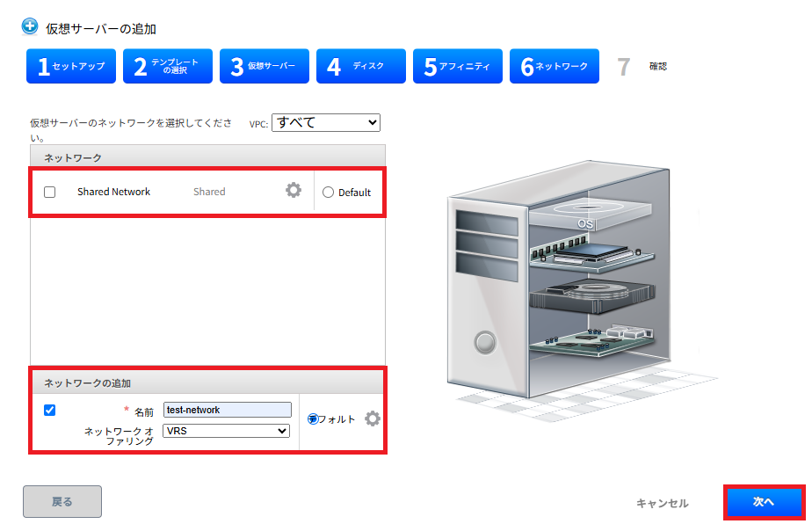This screenshot has height=524, width=812.
Task: Go to step 5 アフィニティ
Action: (458, 66)
